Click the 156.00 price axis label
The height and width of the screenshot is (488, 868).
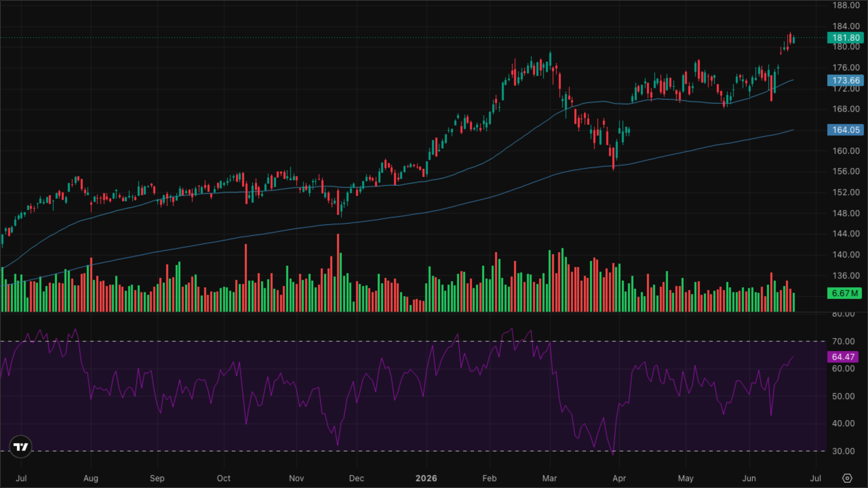(846, 171)
